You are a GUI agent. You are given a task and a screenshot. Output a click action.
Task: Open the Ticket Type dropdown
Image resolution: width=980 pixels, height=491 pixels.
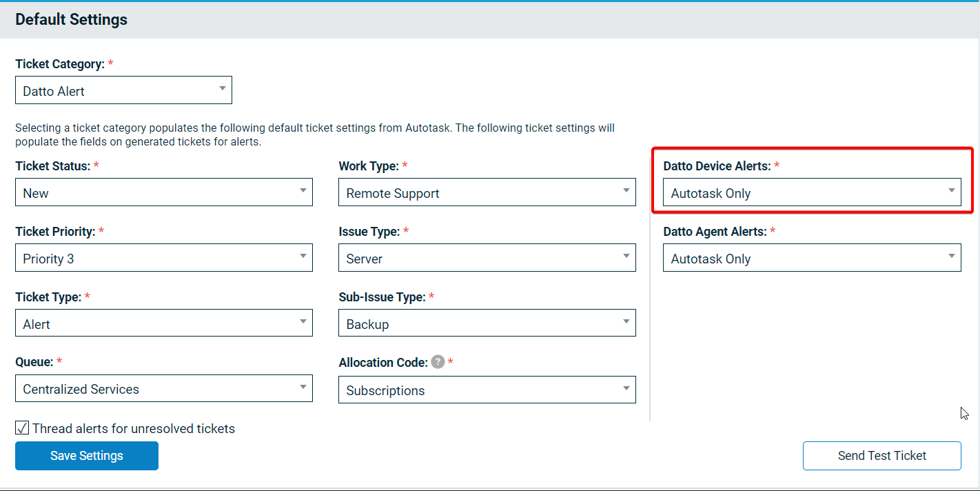(164, 323)
